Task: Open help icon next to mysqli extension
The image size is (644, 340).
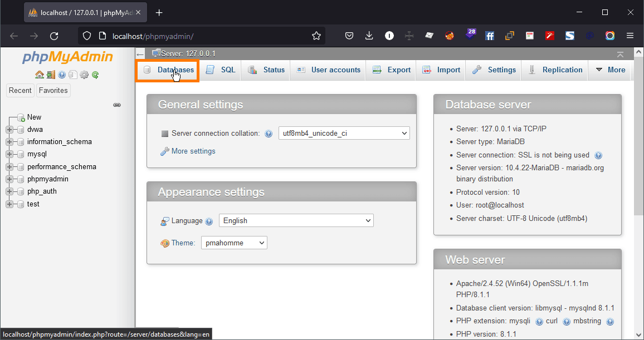Action: tap(539, 322)
